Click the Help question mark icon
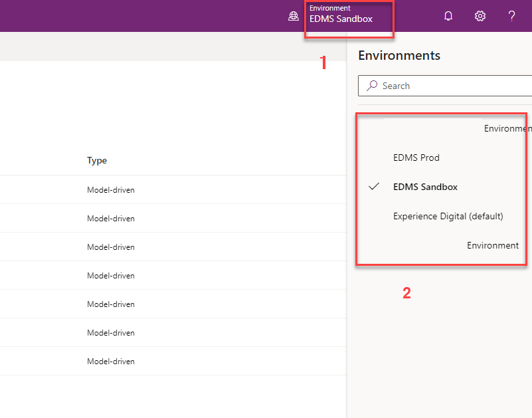Viewport: 532px width, 418px height. [x=511, y=17]
